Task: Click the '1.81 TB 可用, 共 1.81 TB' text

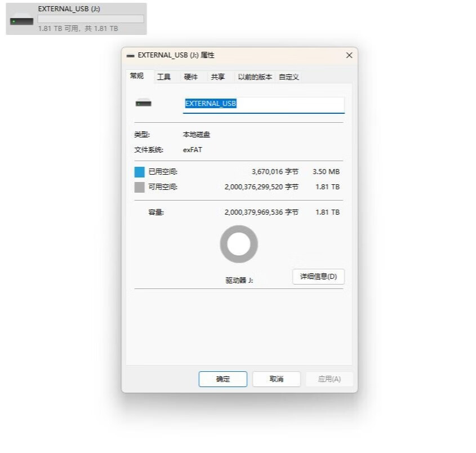Action: pos(78,29)
